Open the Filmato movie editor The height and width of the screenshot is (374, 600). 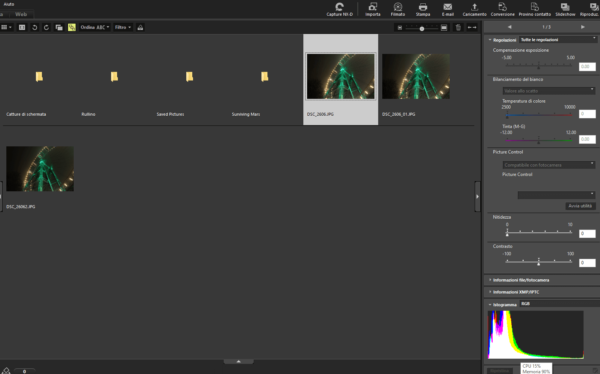tap(398, 9)
